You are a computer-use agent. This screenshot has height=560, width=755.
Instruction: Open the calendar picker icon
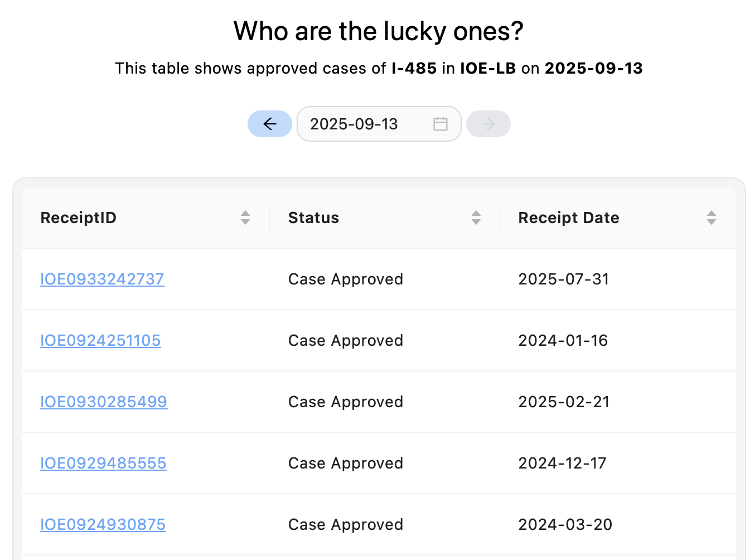pos(441,124)
